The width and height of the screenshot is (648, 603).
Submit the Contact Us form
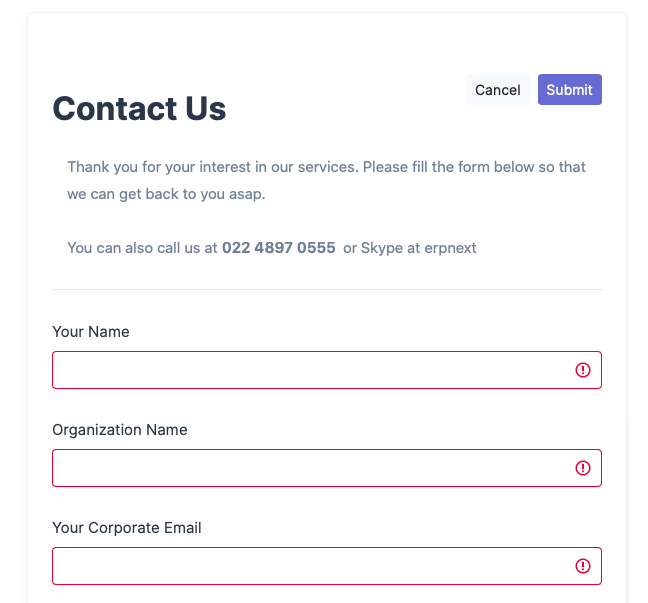569,90
